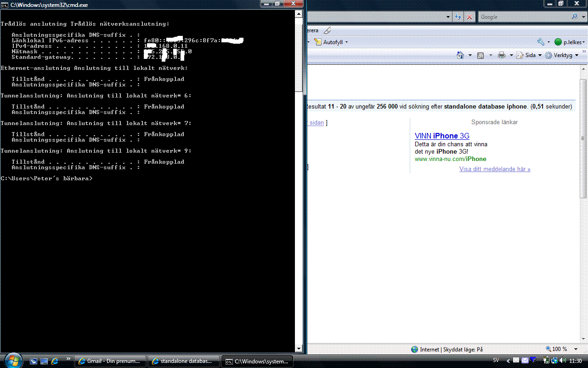Launch Internet Explorer from quick launch
Screen dimensions: 588x368
tap(55, 361)
